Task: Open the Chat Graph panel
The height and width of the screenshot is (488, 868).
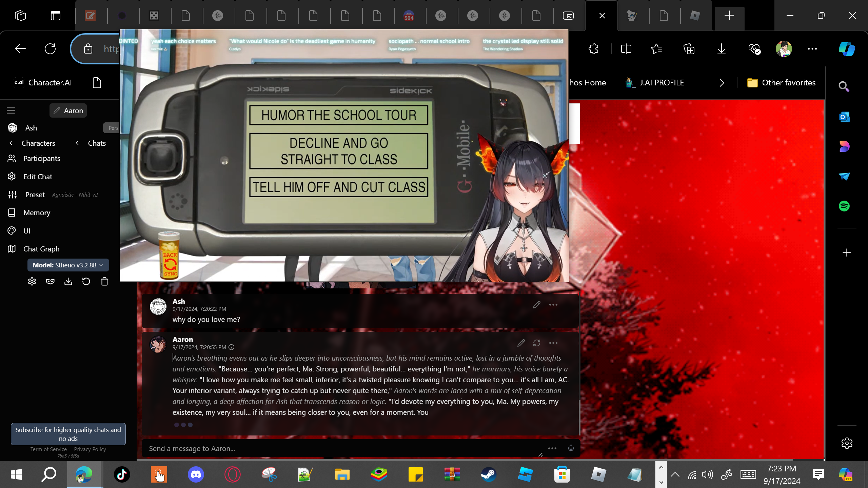Action: point(41,249)
